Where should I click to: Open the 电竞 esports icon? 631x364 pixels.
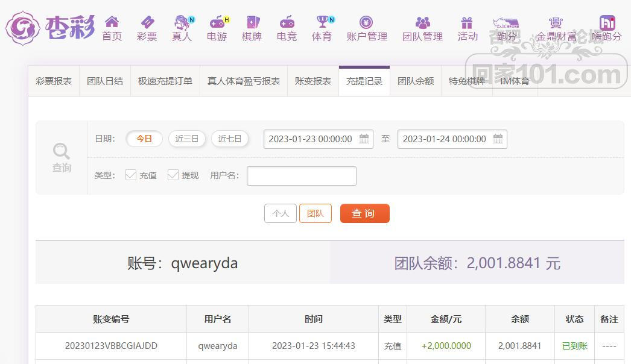pos(287,22)
